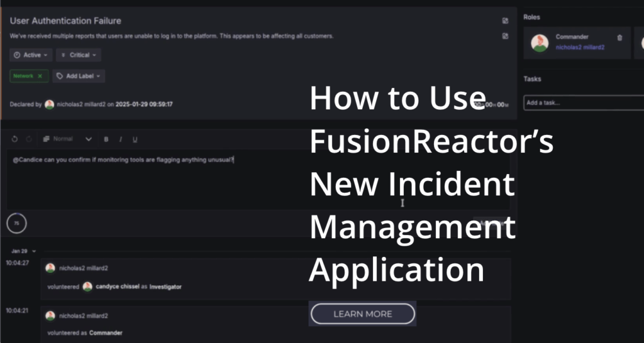Viewport: 644px width, 343px height.
Task: Click nicholas2 millard2 name in 10:04:27 entry
Action: (x=84, y=268)
